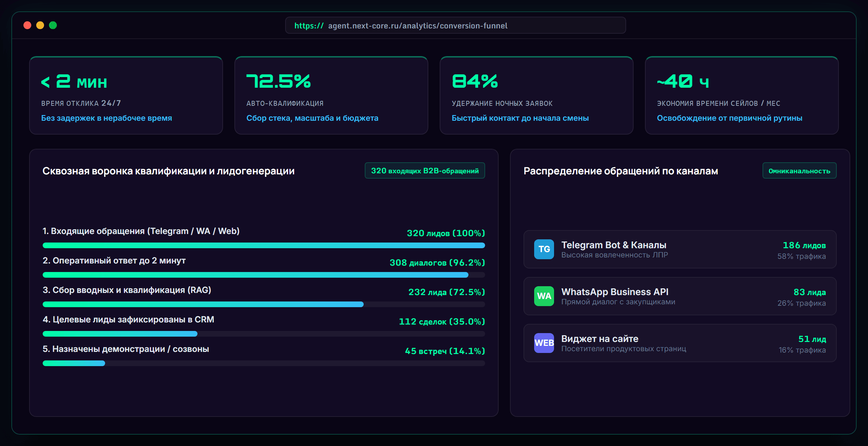Click '112 сделок (35.0%)' funnel value
The width and height of the screenshot is (868, 446).
(442, 322)
